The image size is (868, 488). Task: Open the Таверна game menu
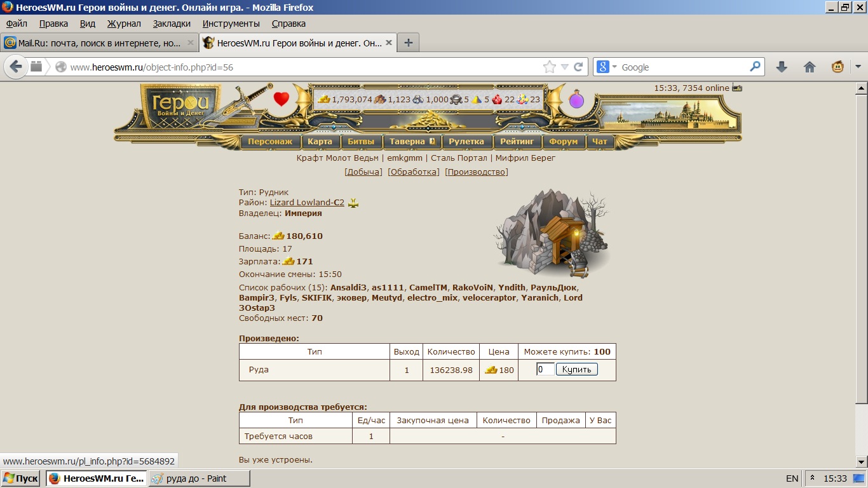point(412,142)
